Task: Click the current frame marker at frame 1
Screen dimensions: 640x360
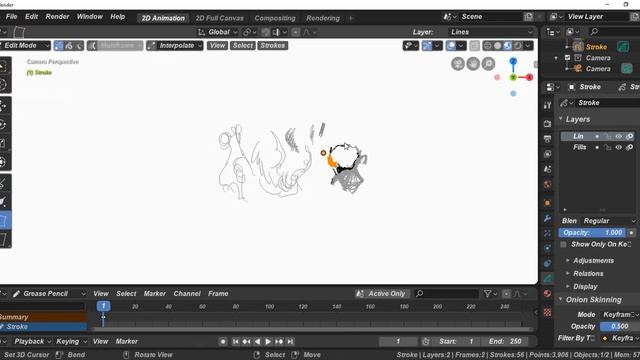Action: click(x=103, y=306)
